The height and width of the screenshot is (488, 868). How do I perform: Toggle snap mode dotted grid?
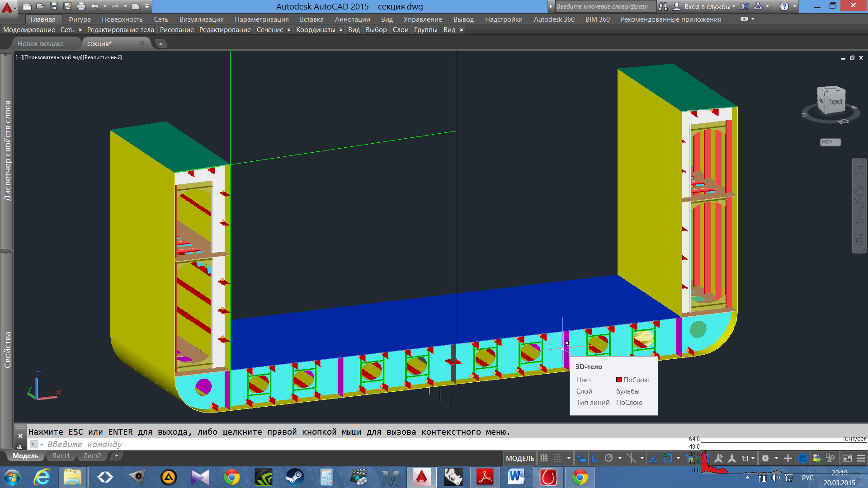(x=558, y=458)
